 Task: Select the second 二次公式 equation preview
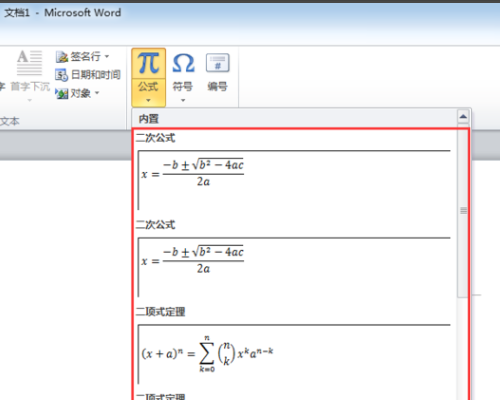(x=294, y=267)
